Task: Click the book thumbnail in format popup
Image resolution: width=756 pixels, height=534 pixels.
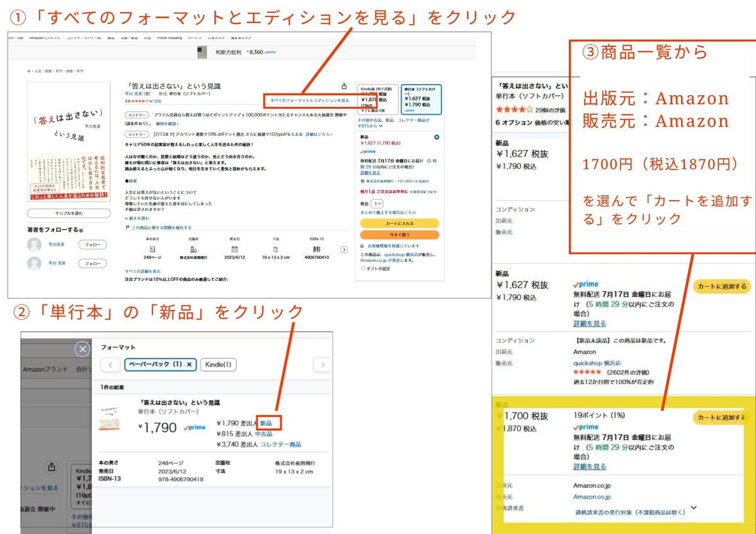Action: tap(109, 416)
